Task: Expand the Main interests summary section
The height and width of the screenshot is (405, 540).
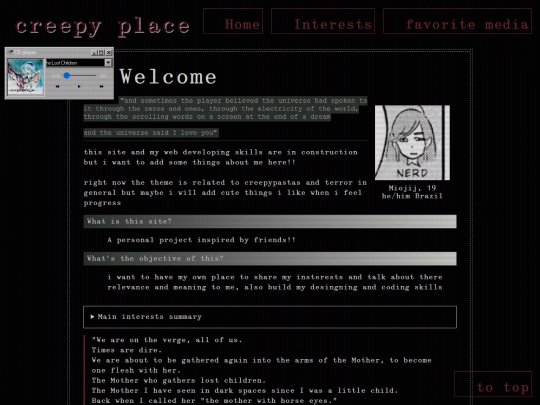Action: (270, 317)
